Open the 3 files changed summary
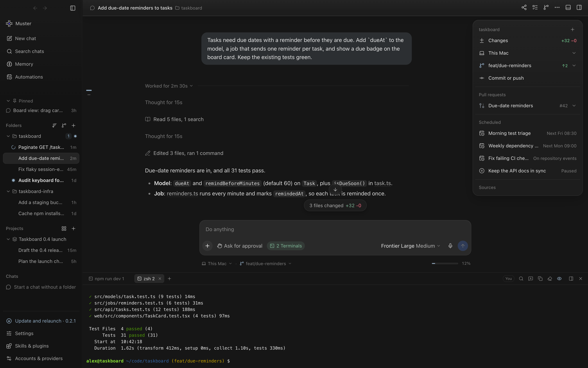 pyautogui.click(x=335, y=205)
